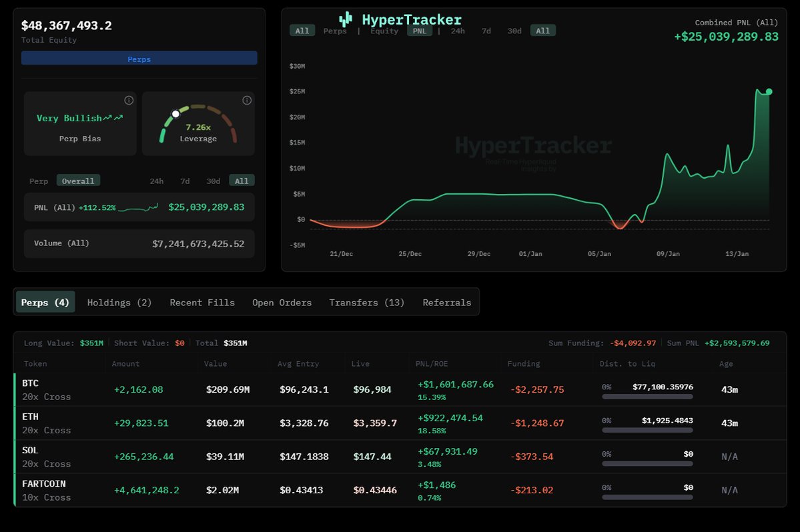Screen dimensions: 800x532
Task: Select the Perp stats toggle
Action: pyautogui.click(x=39, y=181)
